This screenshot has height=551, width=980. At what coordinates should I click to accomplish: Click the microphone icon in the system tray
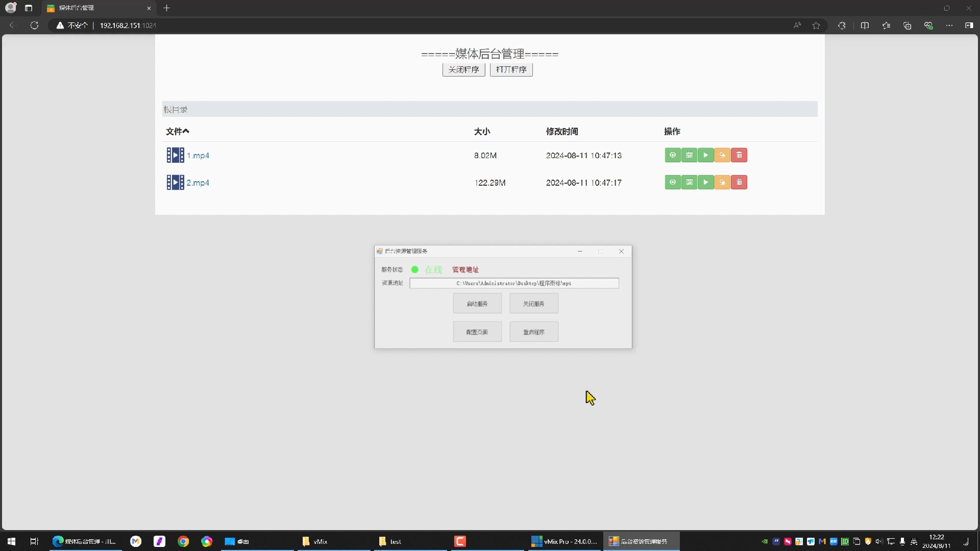[x=902, y=541]
